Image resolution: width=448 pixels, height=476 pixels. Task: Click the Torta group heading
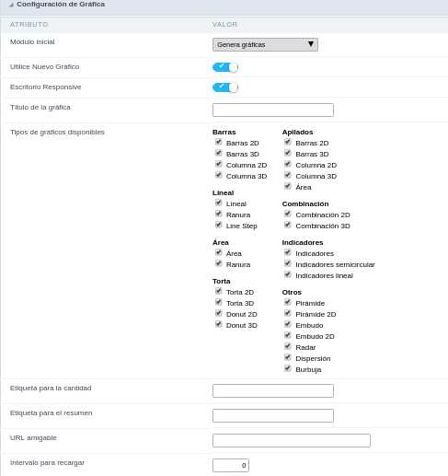coord(222,281)
